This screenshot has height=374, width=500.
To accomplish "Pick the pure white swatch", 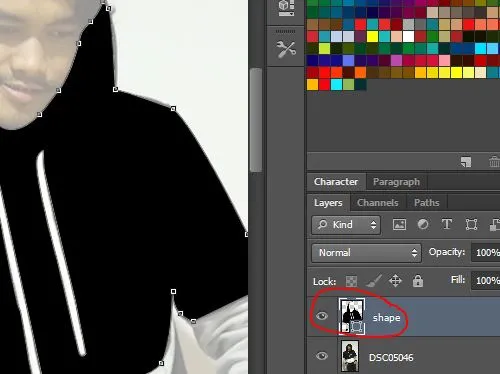I will tap(408, 36).
